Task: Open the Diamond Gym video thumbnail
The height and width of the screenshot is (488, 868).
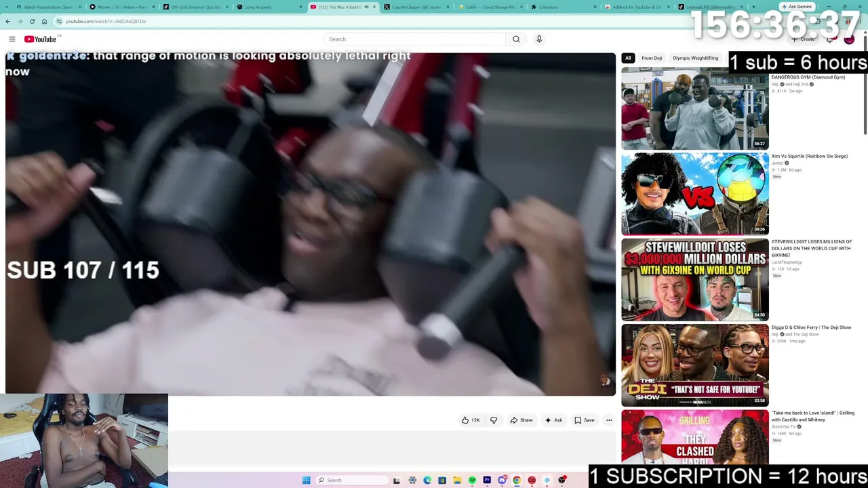Action: 695,108
